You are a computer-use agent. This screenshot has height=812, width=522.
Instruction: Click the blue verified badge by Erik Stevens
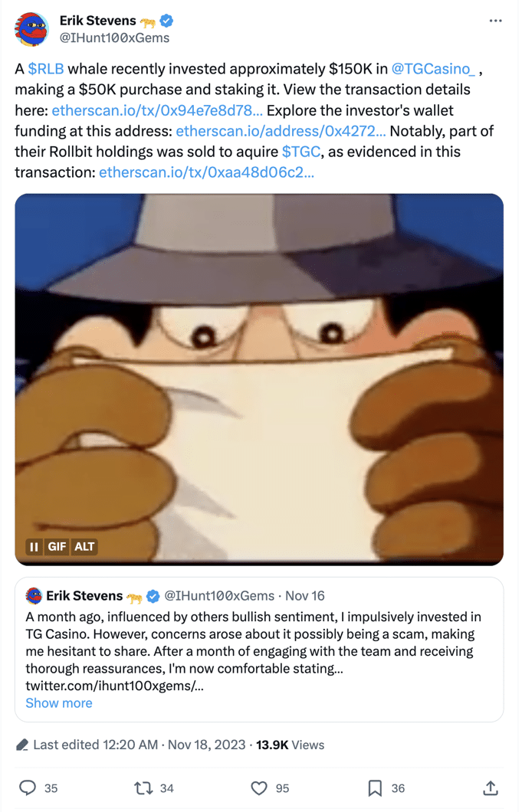tap(166, 21)
